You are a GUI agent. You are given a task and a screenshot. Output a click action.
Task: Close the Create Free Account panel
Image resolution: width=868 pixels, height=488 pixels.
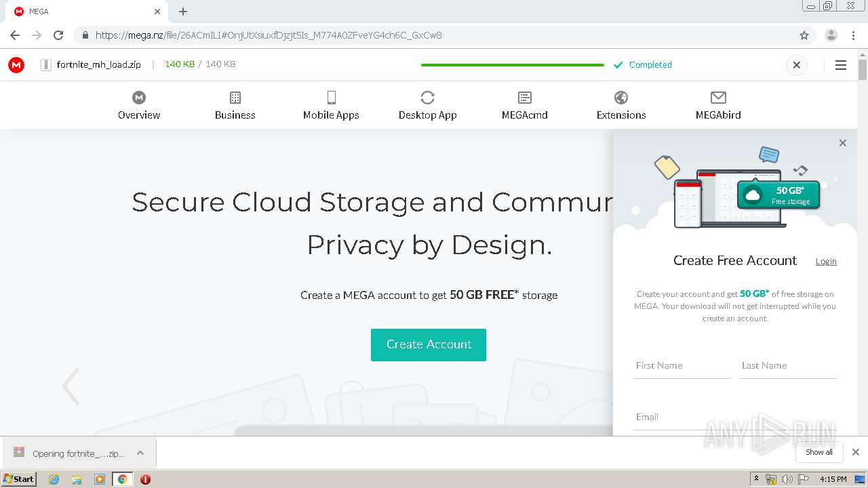pos(842,143)
